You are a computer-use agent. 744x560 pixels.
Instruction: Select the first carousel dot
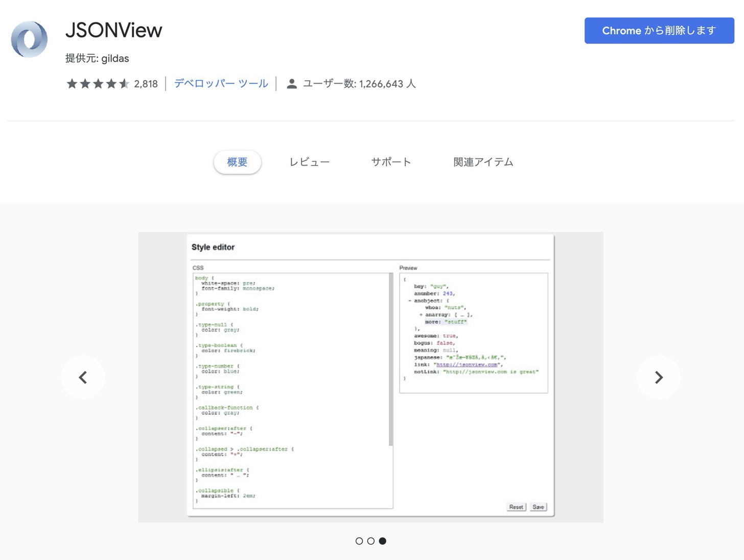tap(359, 541)
